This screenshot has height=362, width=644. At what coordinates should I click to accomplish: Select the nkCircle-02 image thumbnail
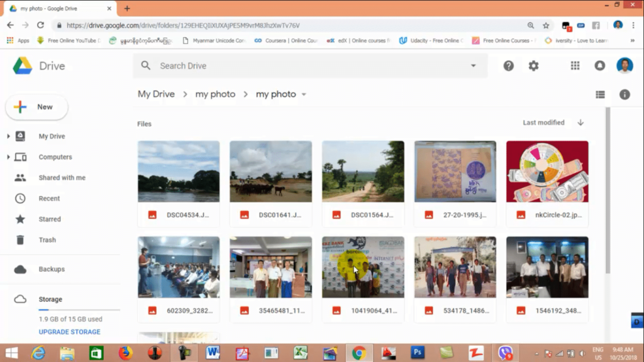(x=547, y=172)
